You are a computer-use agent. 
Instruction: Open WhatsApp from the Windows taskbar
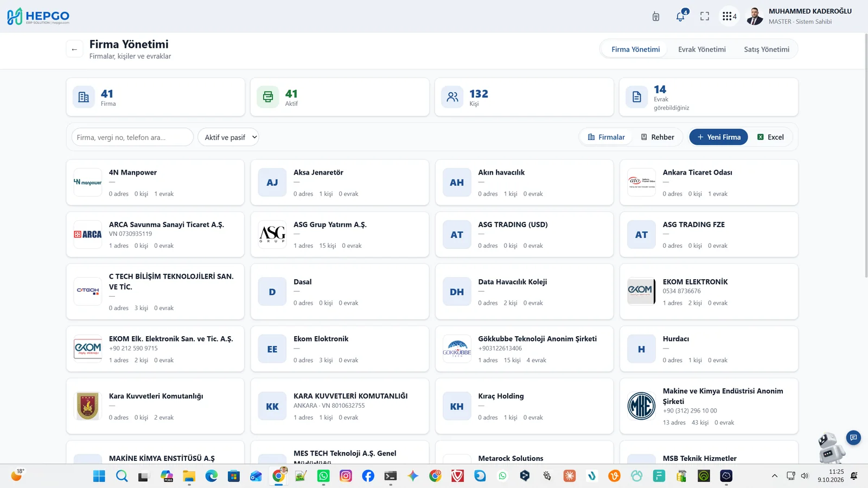(x=323, y=476)
